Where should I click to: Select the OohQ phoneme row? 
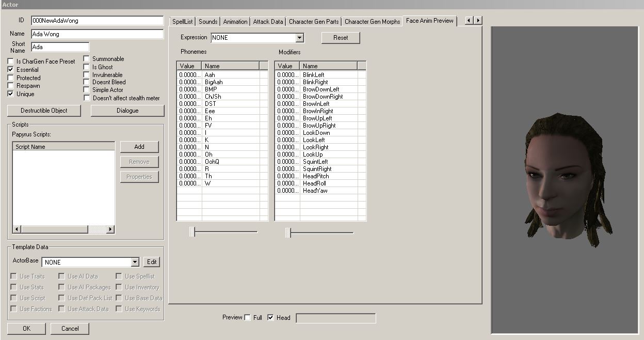[x=222, y=162]
